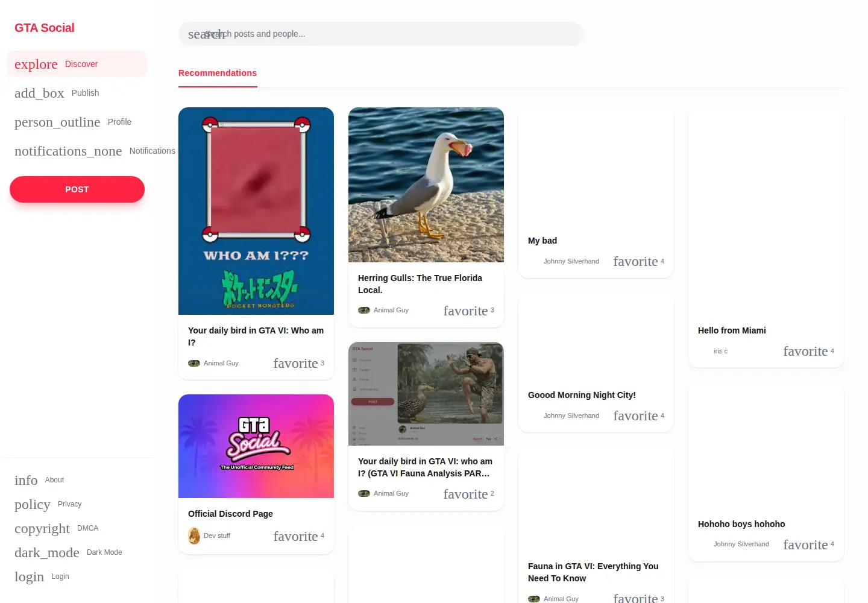The image size is (868, 603).
Task: Favorite the 'Hohoho boys hohoho' post
Action: coord(805,545)
